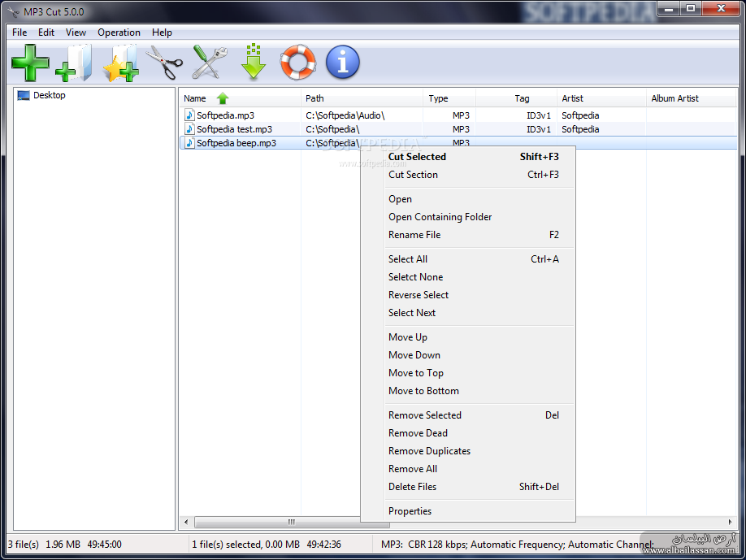This screenshot has width=746, height=560.
Task: Click Open Containing Folder menu entry
Action: pyautogui.click(x=440, y=217)
